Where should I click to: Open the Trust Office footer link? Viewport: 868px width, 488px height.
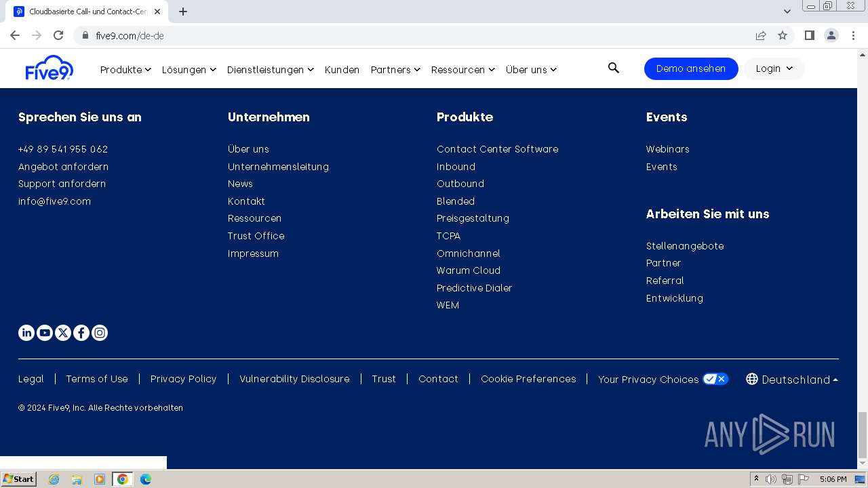pos(256,236)
